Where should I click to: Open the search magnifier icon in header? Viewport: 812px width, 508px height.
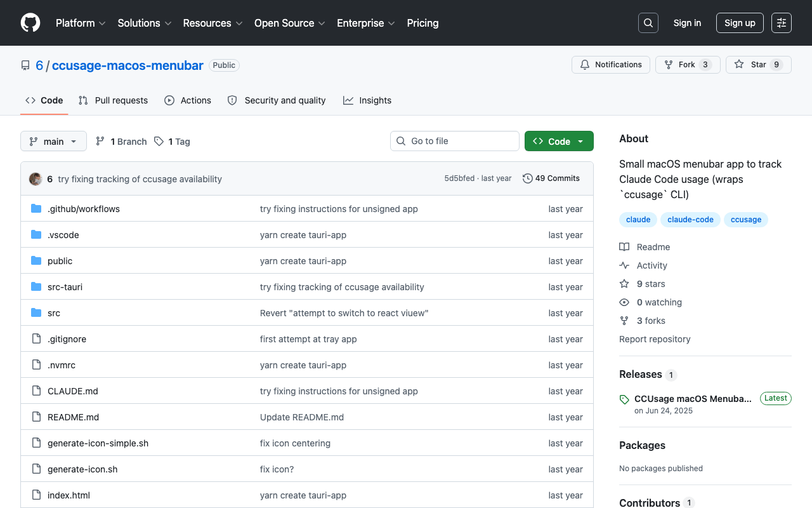click(648, 23)
